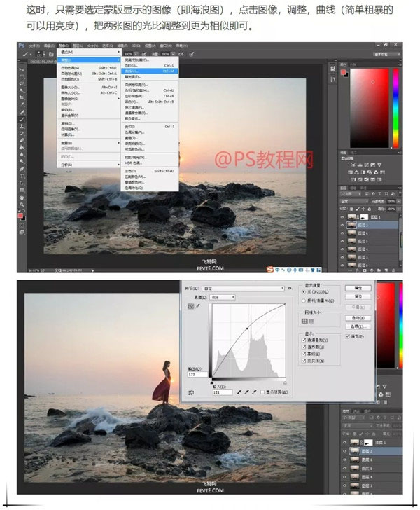Hide 图层 1 in the menu screenshot's Layers panel
Screen dimensions: 420x510
[342, 217]
